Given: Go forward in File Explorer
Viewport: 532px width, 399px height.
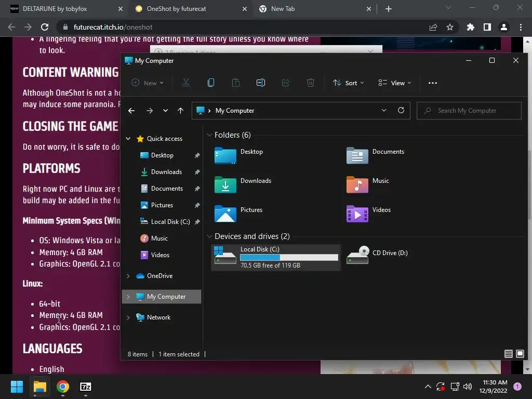Looking at the screenshot, I should 149,111.
